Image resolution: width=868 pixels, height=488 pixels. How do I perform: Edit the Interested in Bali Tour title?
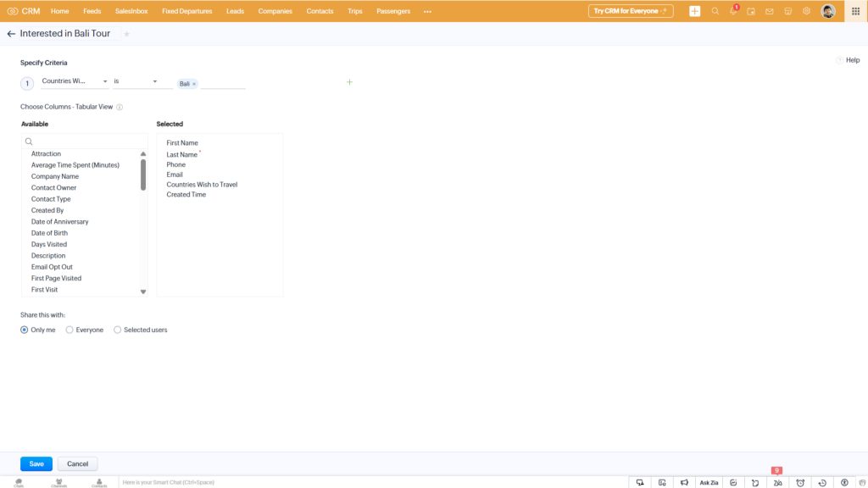65,34
